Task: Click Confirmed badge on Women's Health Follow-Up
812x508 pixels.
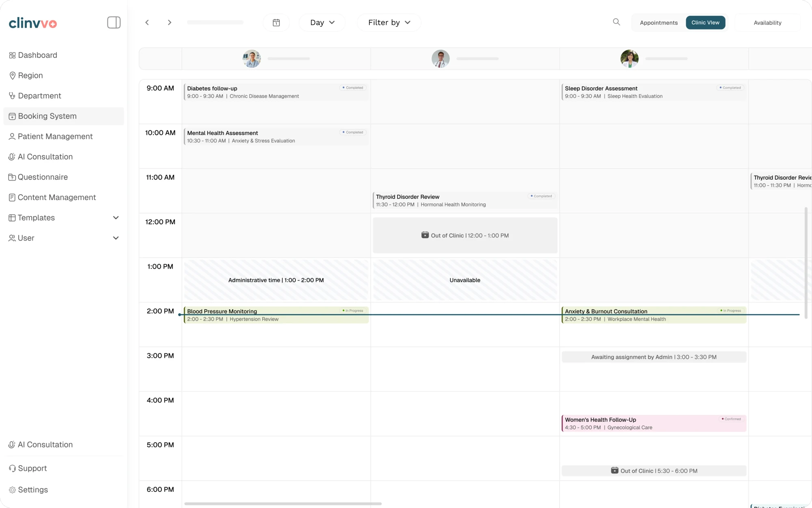Action: [731, 419]
